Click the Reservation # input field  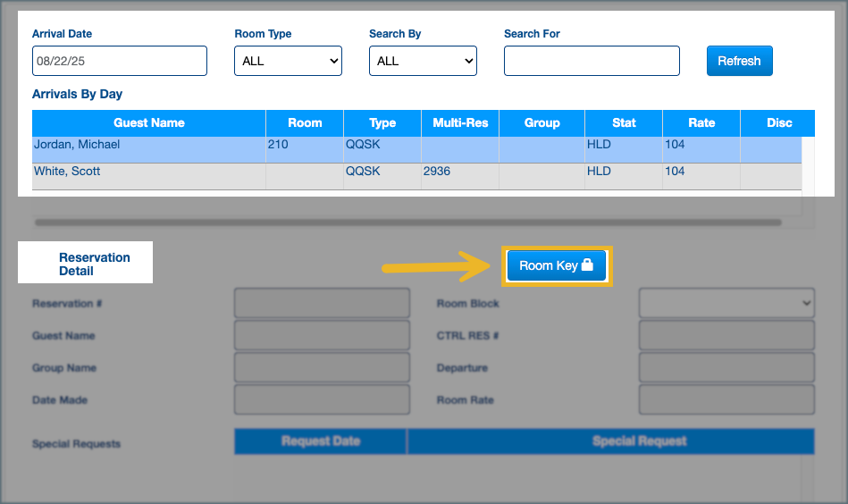(322, 303)
